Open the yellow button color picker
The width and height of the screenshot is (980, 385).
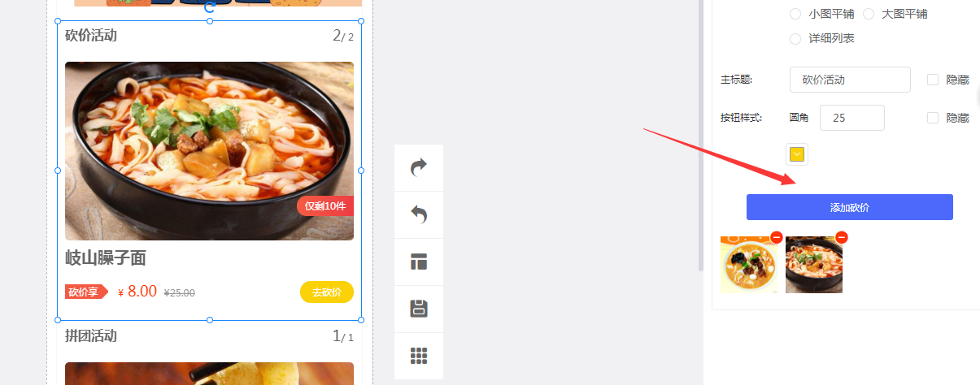(797, 154)
